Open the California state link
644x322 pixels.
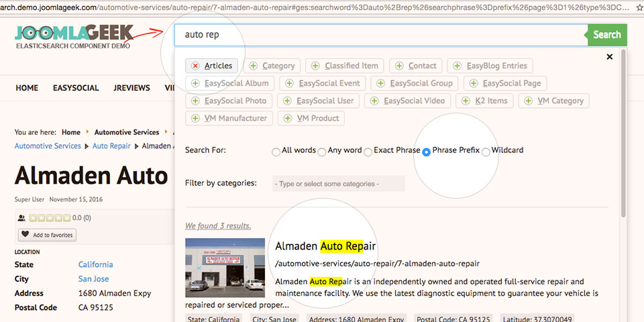click(96, 264)
